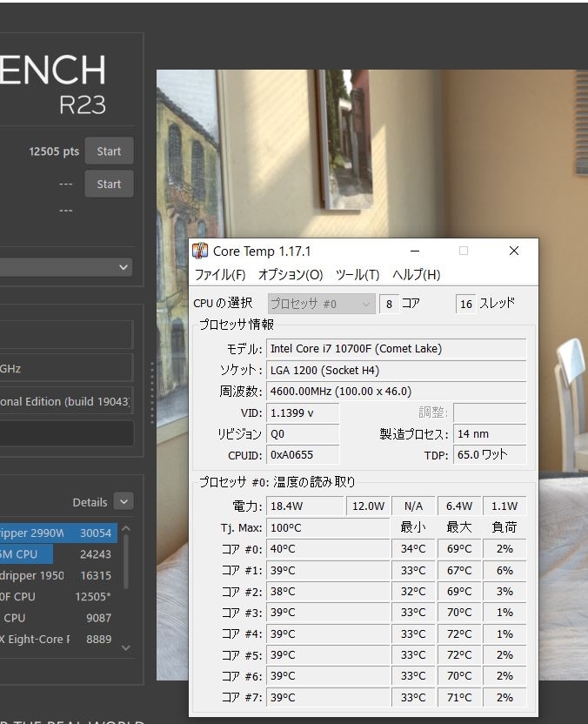Click the socket field LGA 1200 (Socket H4)

click(396, 371)
